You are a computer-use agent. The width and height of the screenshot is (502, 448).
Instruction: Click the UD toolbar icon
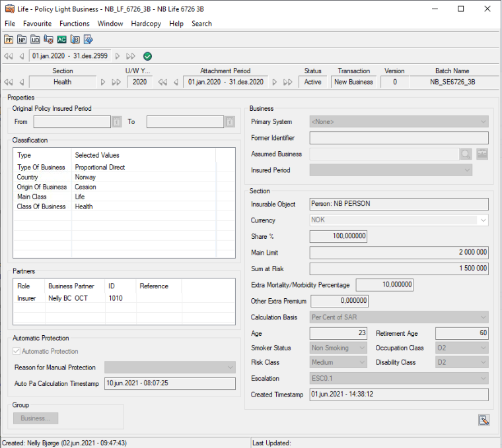pyautogui.click(x=35, y=40)
